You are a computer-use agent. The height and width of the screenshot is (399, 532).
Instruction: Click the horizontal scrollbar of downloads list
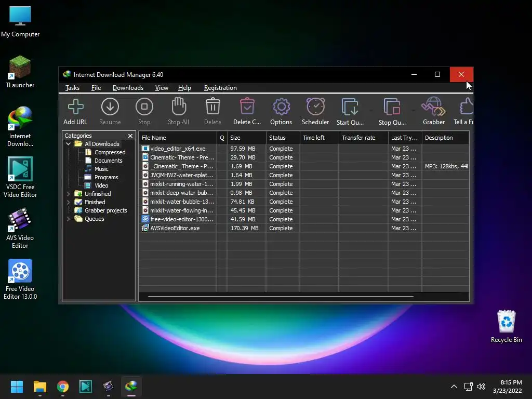pyautogui.click(x=281, y=297)
